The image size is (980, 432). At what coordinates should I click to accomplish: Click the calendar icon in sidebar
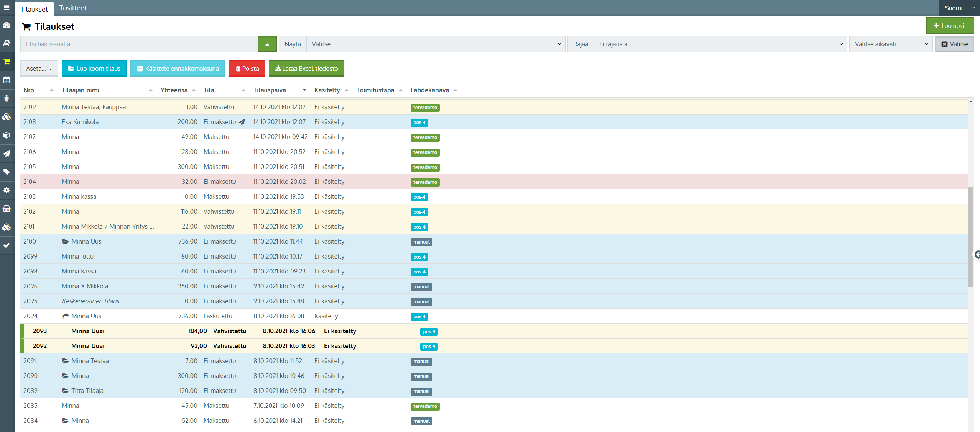click(x=7, y=80)
